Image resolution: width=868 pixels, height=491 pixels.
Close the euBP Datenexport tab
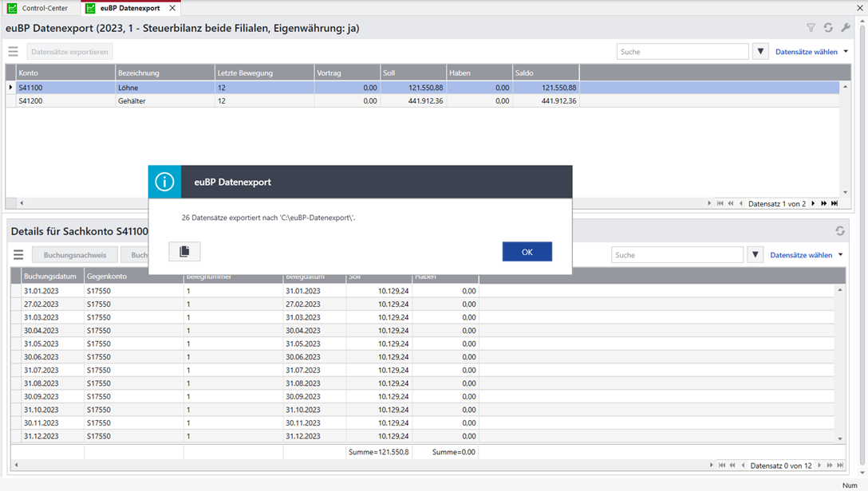click(172, 8)
